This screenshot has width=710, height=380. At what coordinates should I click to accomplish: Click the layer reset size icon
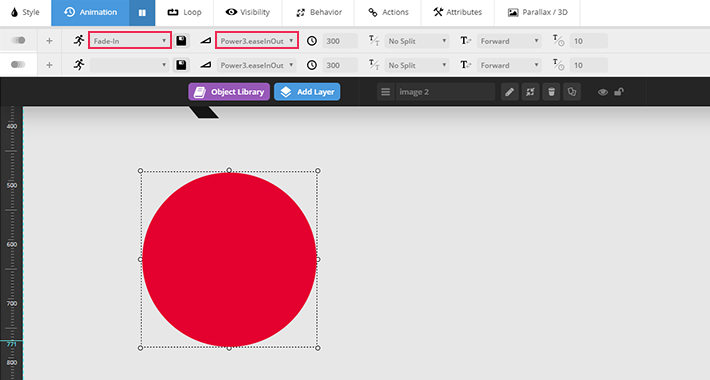point(530,92)
